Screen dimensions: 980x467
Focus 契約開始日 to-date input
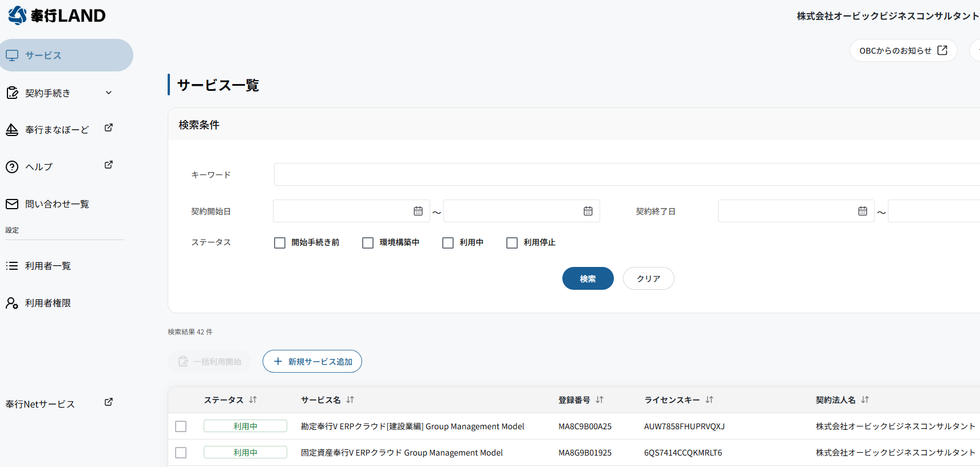[522, 211]
